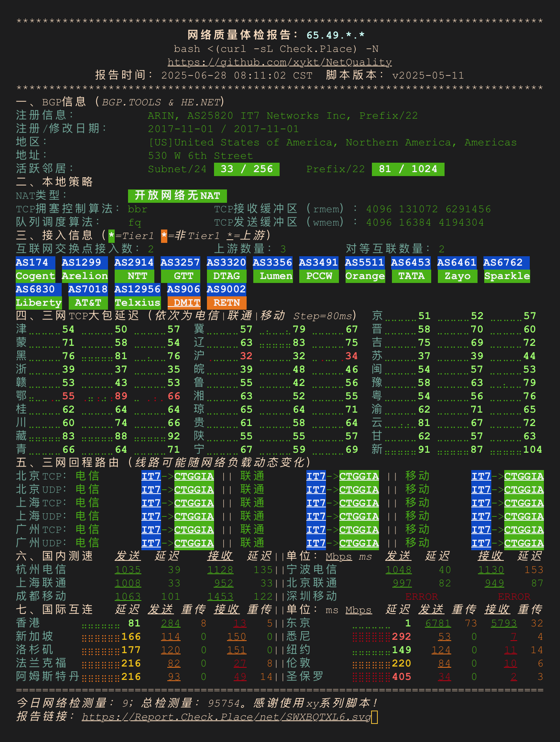Click the terminal cursor after the report link
The image size is (560, 742).
coord(374,717)
